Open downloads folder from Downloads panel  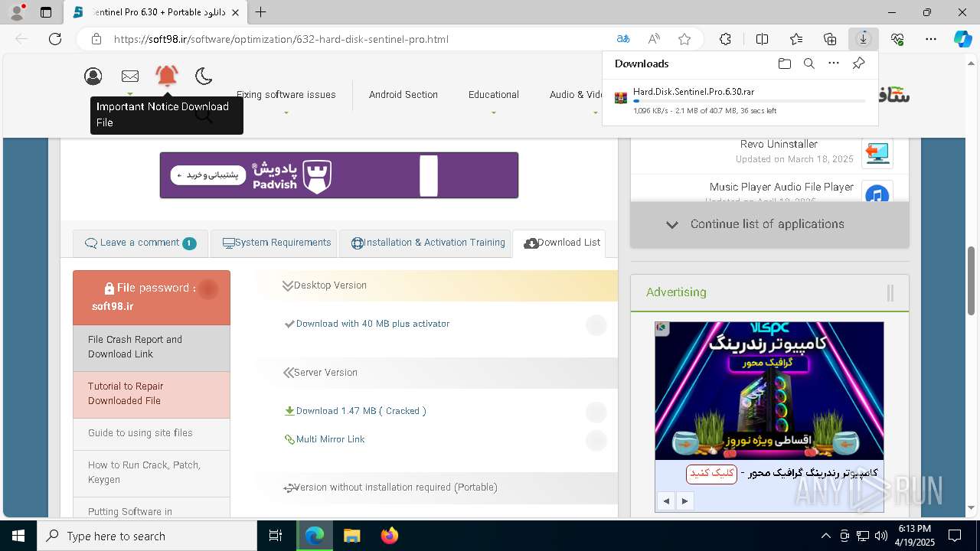click(x=784, y=64)
